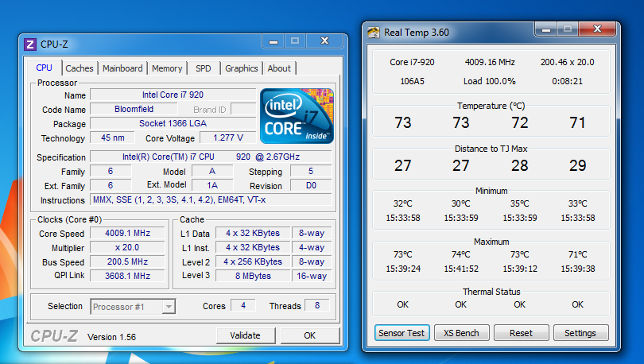
Task: Open the Graphics tab
Action: 242,68
